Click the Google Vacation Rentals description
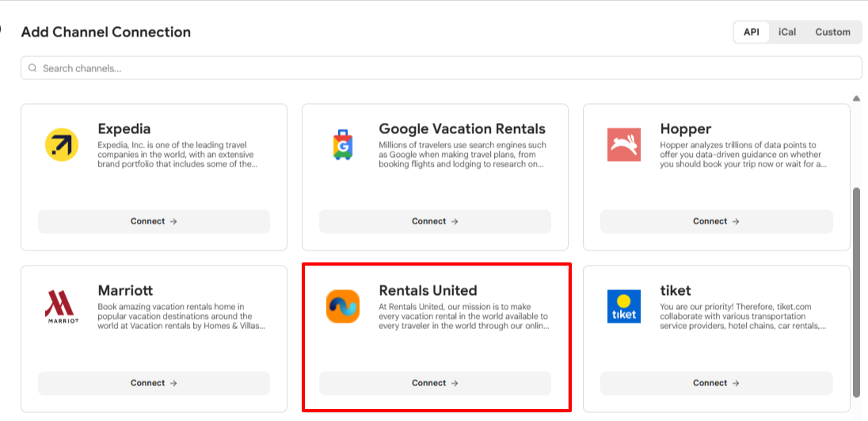The image size is (868, 421). click(463, 155)
